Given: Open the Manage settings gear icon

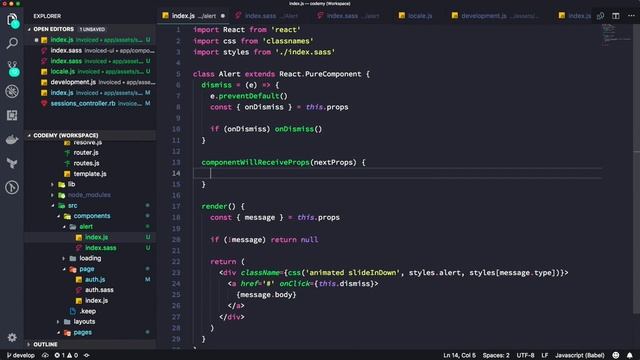Looking at the screenshot, I should 12,338.
